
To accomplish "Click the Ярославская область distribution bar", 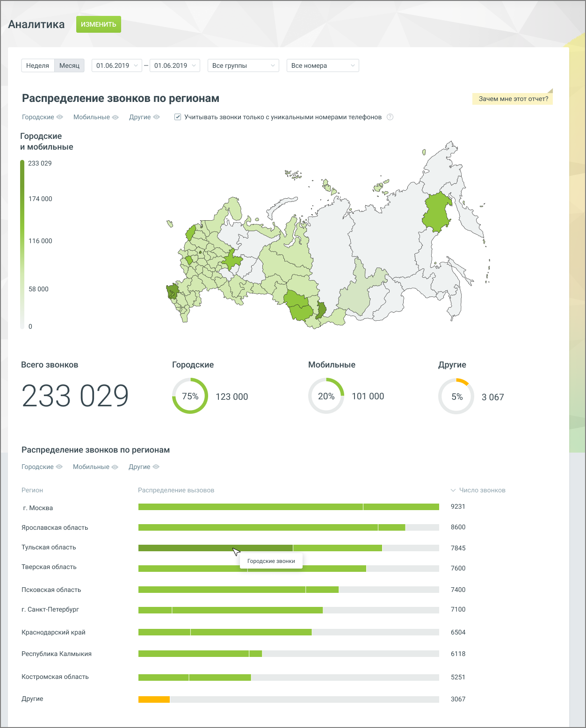I will click(x=289, y=527).
